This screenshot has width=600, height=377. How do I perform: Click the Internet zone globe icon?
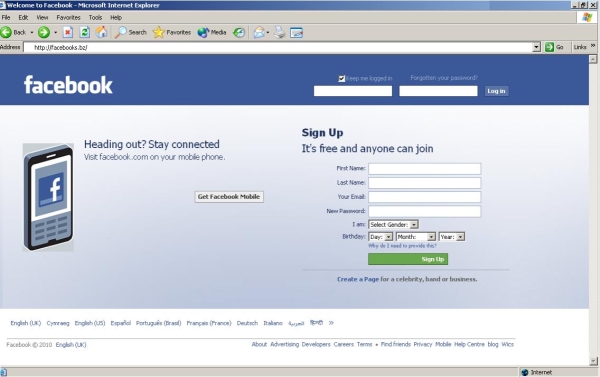click(x=525, y=372)
